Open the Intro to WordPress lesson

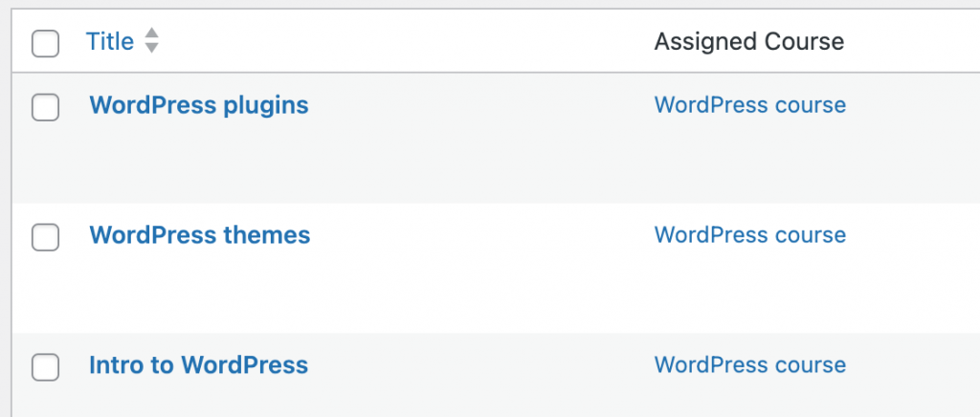pos(198,364)
